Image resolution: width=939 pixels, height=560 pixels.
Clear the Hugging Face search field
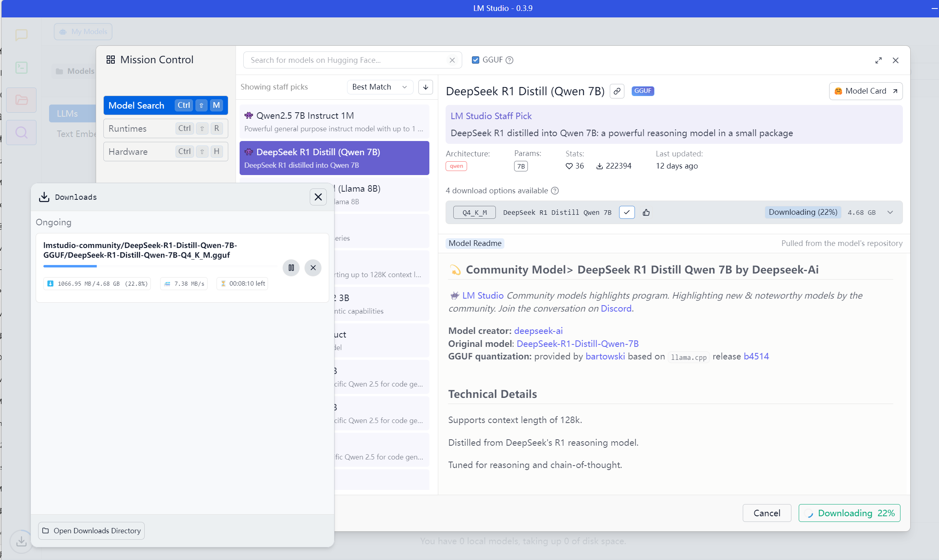click(x=452, y=60)
